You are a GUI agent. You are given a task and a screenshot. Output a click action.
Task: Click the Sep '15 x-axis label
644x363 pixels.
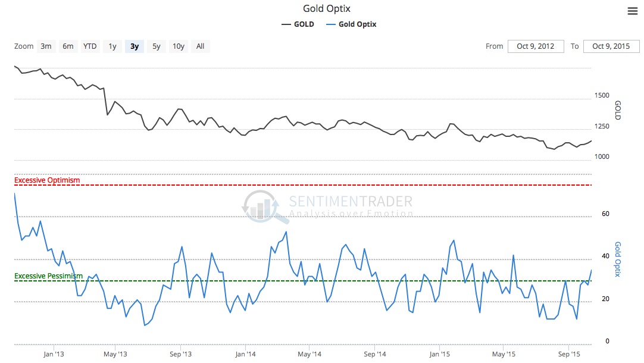click(x=568, y=353)
